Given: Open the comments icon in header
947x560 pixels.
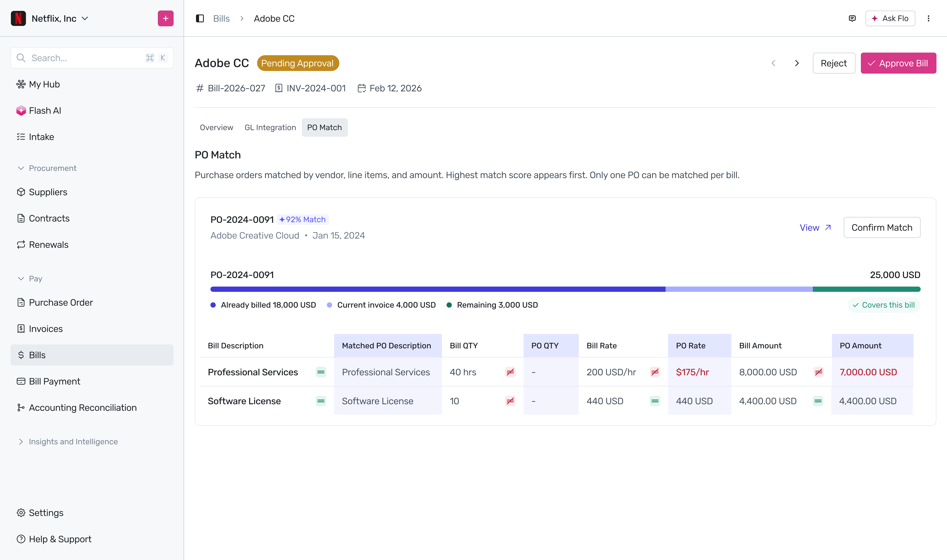Looking at the screenshot, I should (852, 18).
